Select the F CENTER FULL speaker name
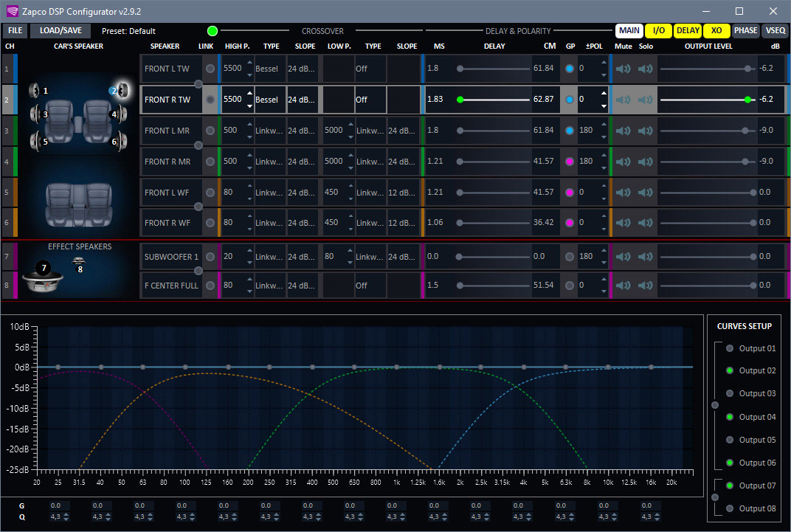 [x=171, y=286]
